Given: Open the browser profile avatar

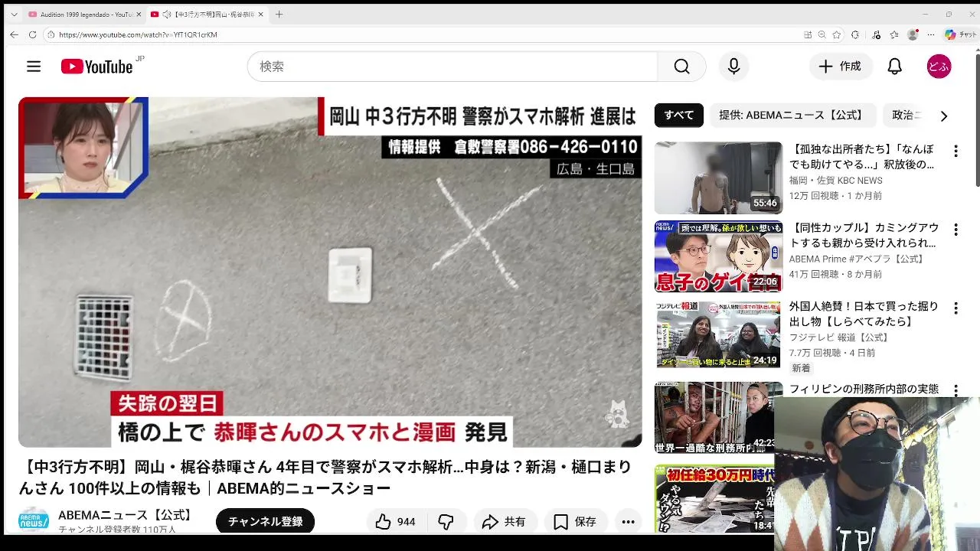Looking at the screenshot, I should coord(912,34).
